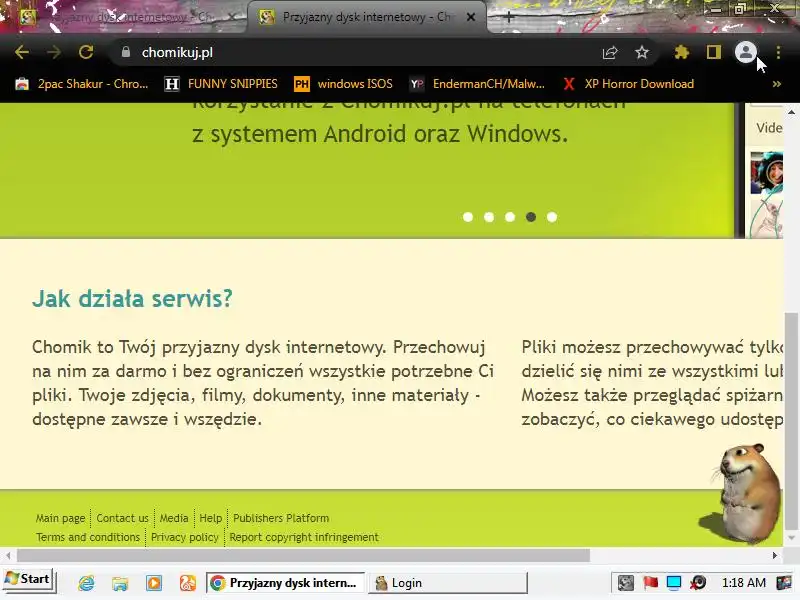Click Report copyright infringement link

coord(304,537)
